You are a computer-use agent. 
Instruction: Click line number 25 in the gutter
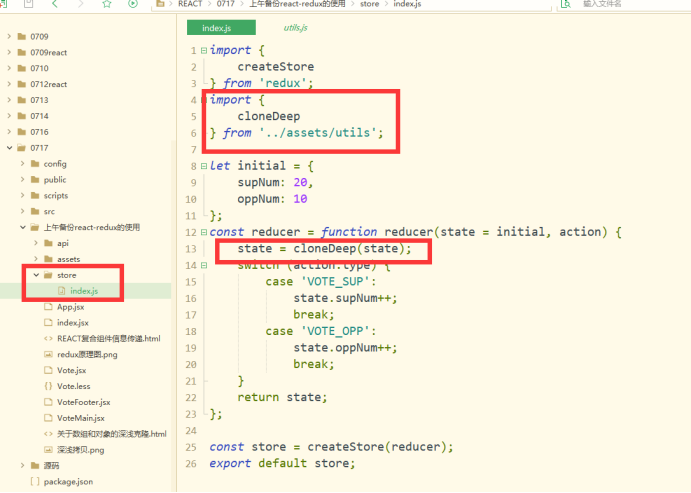pos(191,447)
